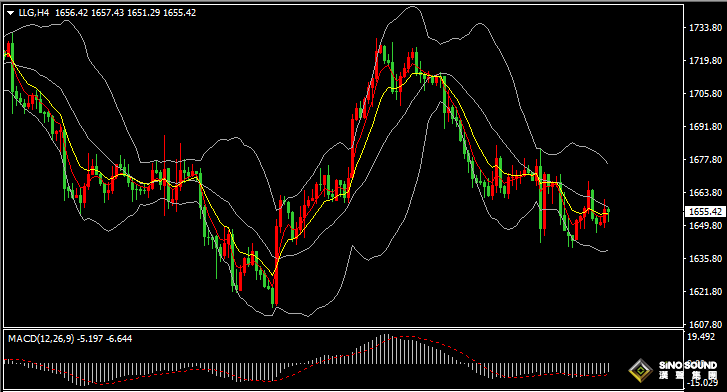Click the Sino Sound diamond logo icon
This screenshot has height=392, width=727.
pos(640,370)
